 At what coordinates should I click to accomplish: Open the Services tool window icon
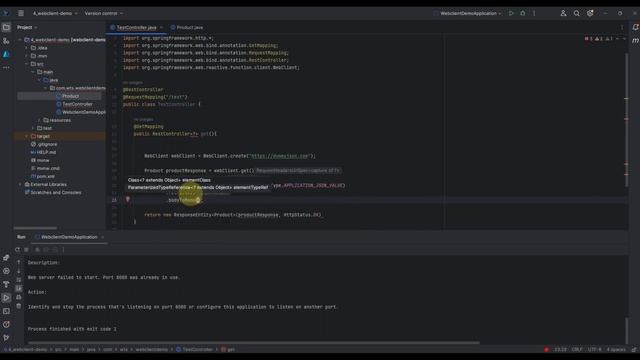tap(6, 271)
